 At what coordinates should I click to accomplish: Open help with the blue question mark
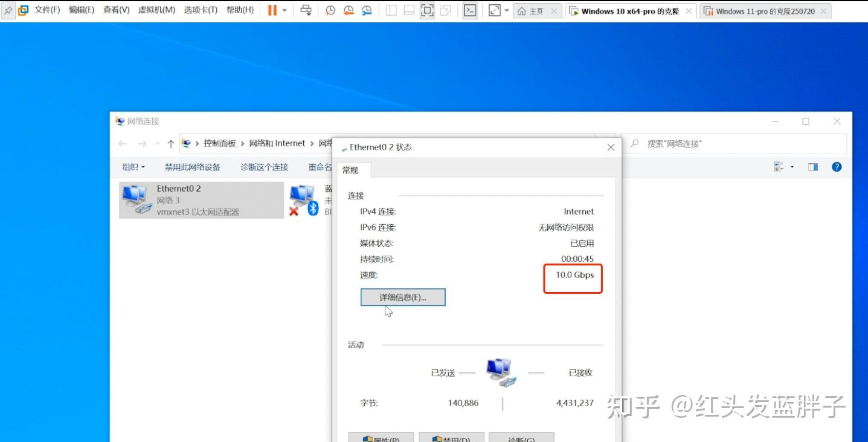[837, 167]
